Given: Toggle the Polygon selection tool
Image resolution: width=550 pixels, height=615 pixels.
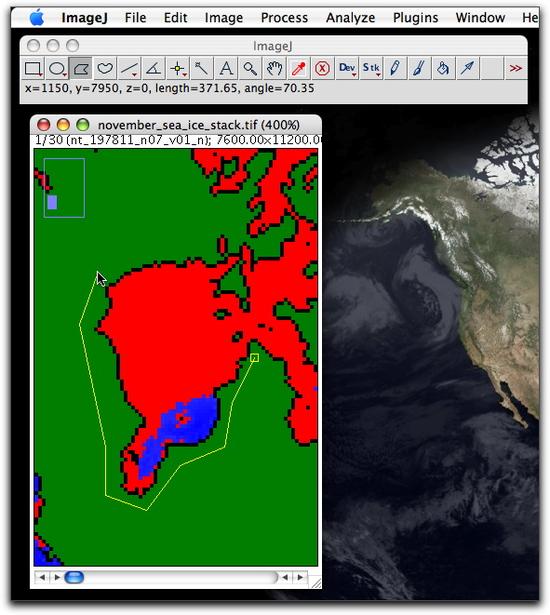Looking at the screenshot, I should 81,69.
